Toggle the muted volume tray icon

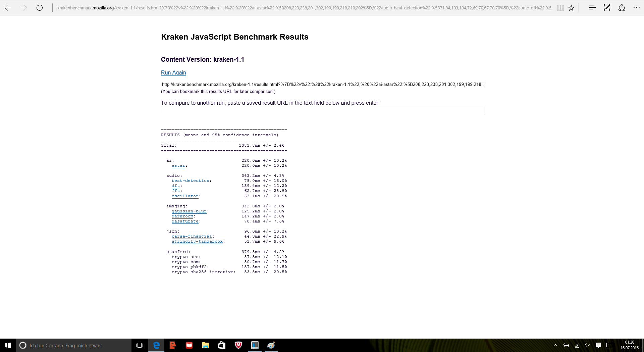587,345
